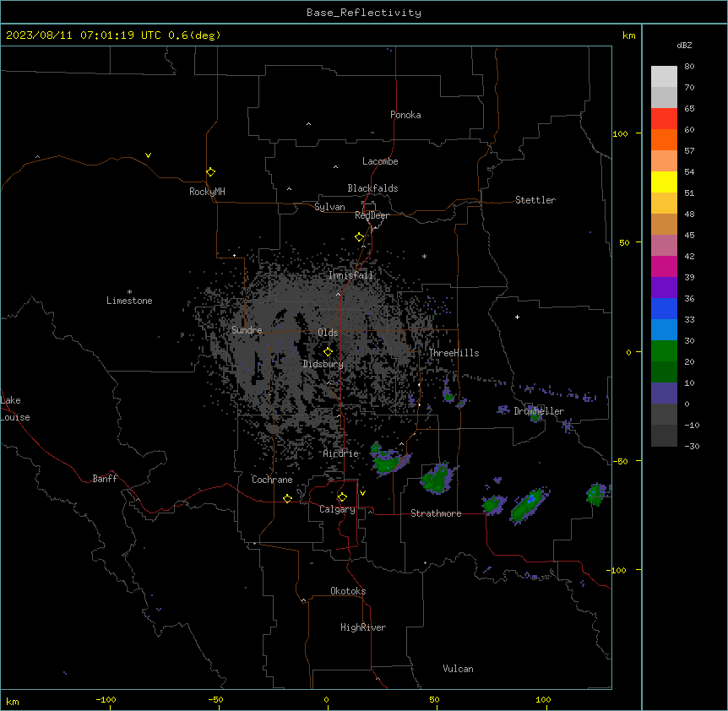Pick the blue swatch between 36 and 33 dBZ
Screen dimensions: 728x711
pos(664,308)
